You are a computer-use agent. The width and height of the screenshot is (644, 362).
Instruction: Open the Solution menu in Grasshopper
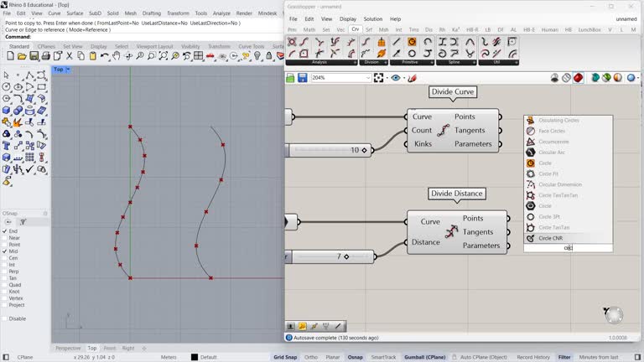click(x=372, y=18)
